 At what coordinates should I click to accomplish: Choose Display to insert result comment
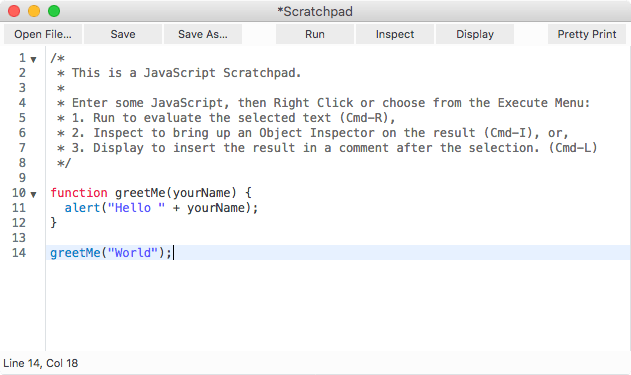(475, 34)
